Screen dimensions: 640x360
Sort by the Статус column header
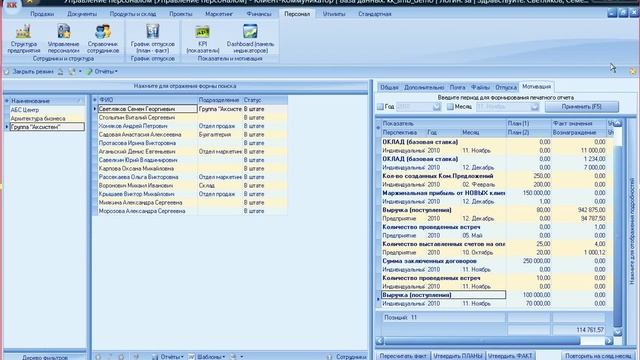pos(264,100)
